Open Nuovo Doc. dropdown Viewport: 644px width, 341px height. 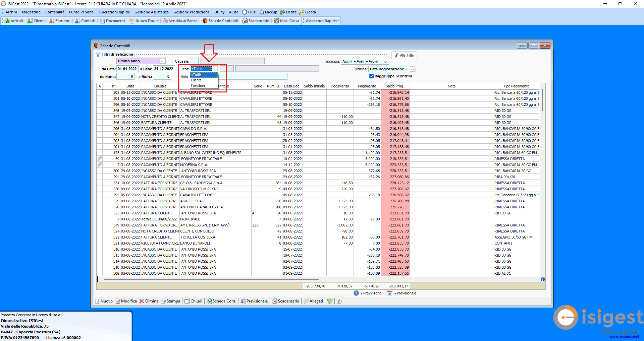[144, 21]
